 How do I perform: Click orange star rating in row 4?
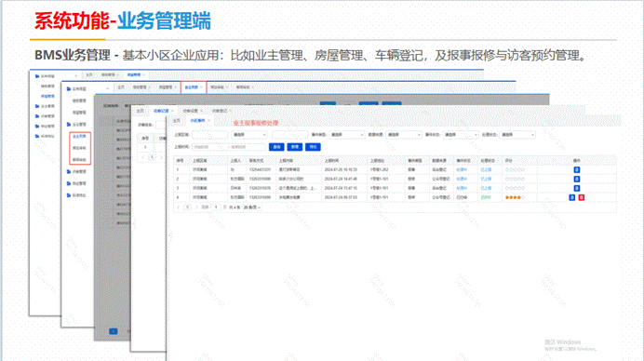click(x=515, y=197)
